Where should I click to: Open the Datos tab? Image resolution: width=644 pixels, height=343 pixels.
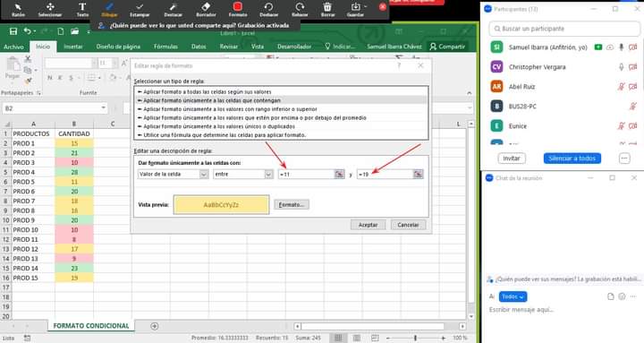tap(199, 47)
